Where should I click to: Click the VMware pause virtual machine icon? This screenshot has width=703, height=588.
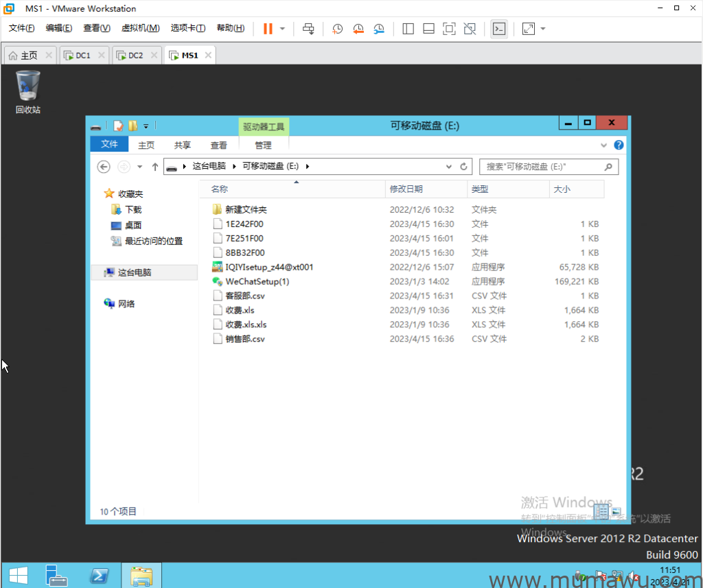(268, 29)
